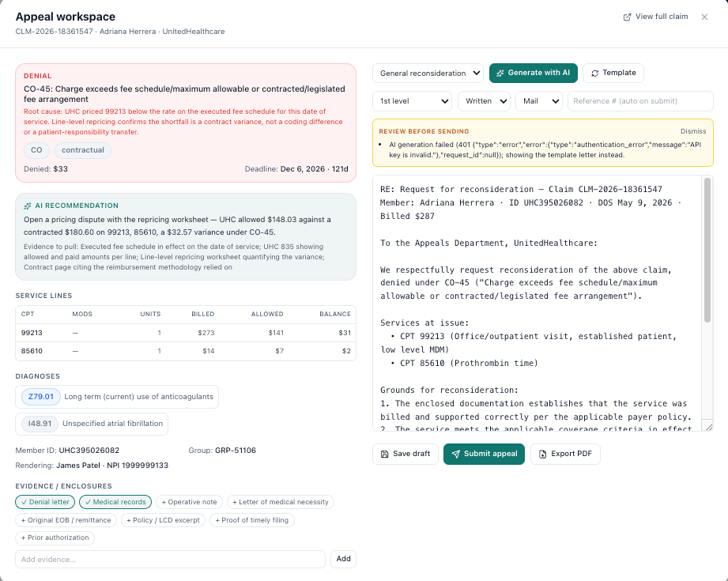Open the Mail delivery method dropdown
The height and width of the screenshot is (581, 728).
click(x=538, y=101)
